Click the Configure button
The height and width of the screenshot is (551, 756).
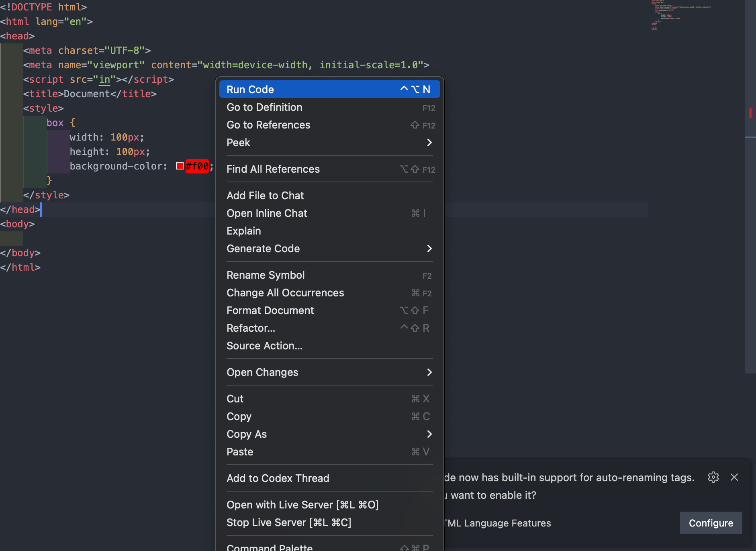coord(711,523)
